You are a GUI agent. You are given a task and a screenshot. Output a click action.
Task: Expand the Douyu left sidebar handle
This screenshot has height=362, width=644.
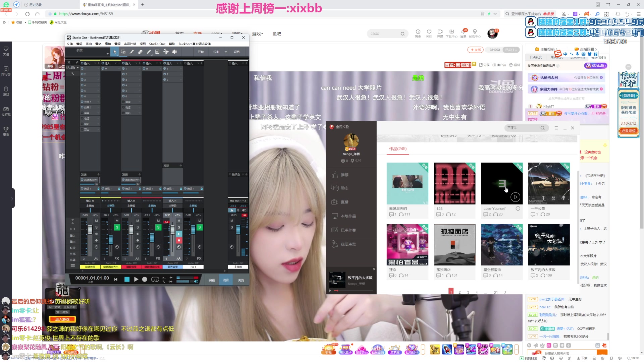pyautogui.click(x=13, y=198)
